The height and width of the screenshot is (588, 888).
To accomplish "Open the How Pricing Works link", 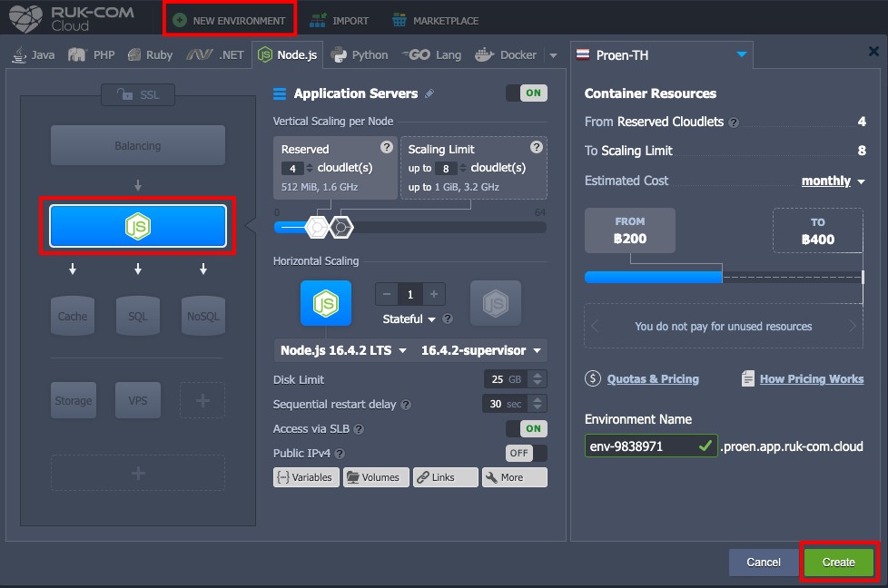I will 812,378.
